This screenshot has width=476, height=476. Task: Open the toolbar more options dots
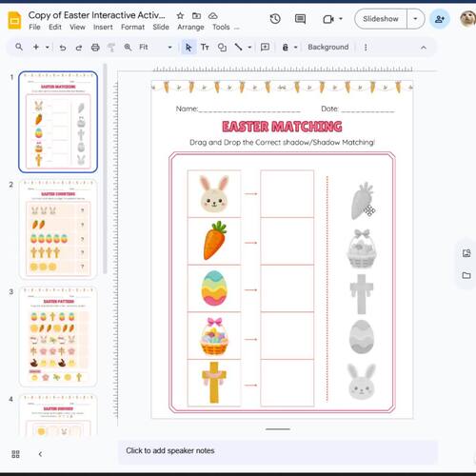click(x=366, y=48)
